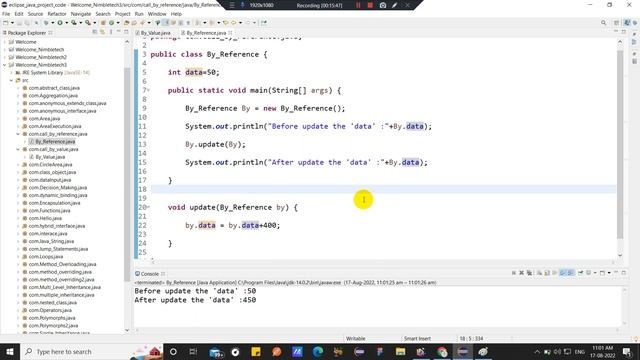This screenshot has height=360, width=640.
Task: Maximize the Console view
Action: tap(624, 273)
